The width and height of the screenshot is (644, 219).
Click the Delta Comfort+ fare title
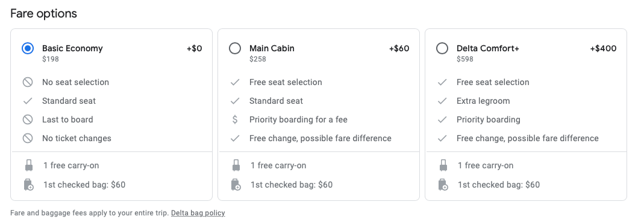488,48
